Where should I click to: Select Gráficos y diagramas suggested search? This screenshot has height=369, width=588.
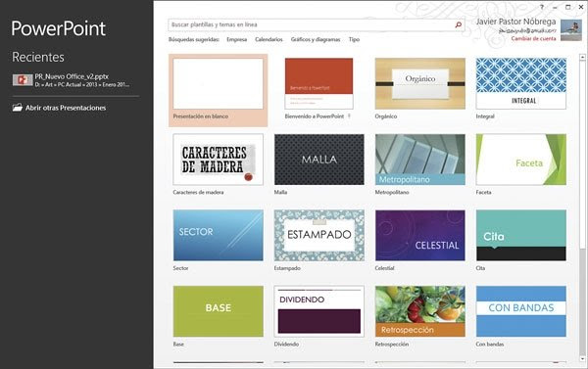pyautogui.click(x=316, y=39)
